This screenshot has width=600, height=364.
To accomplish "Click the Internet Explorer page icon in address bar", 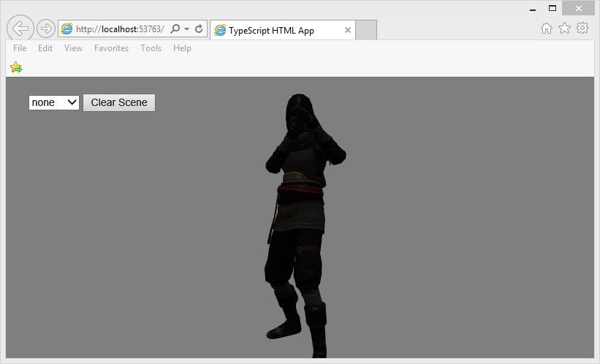I will point(67,29).
